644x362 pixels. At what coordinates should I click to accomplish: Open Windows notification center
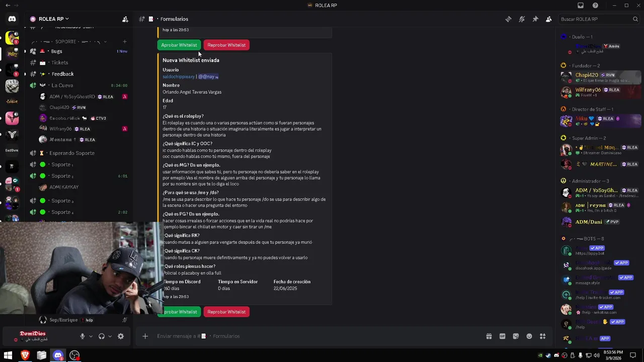(x=633, y=355)
